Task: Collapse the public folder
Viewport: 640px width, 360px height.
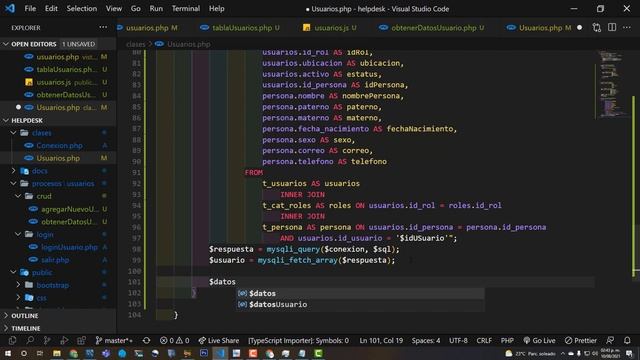Action: point(13,272)
